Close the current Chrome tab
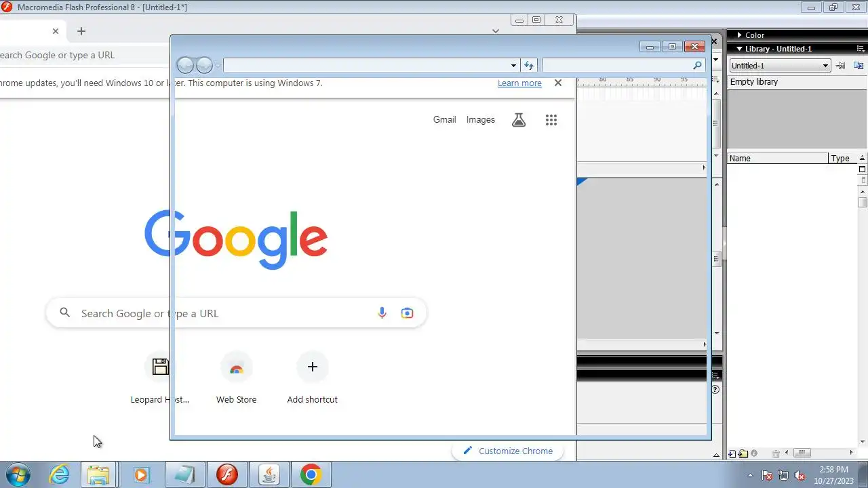 [56, 31]
